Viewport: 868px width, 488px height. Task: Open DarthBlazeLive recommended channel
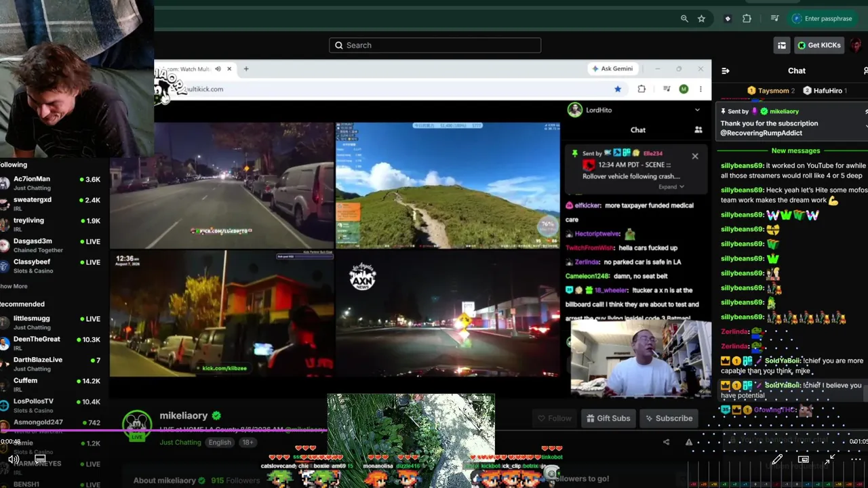pos(52,364)
